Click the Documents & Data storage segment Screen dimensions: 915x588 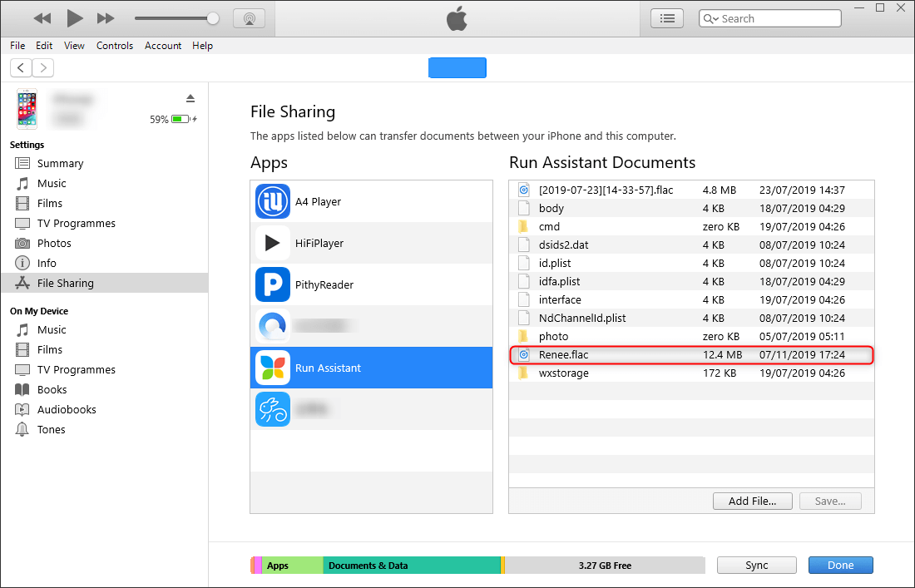412,566
